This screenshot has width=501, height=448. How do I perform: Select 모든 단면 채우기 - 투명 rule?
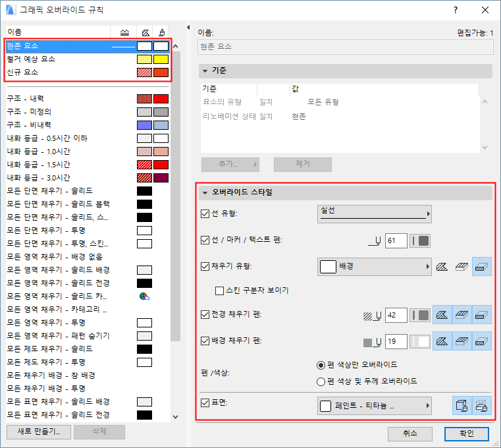tap(88, 231)
